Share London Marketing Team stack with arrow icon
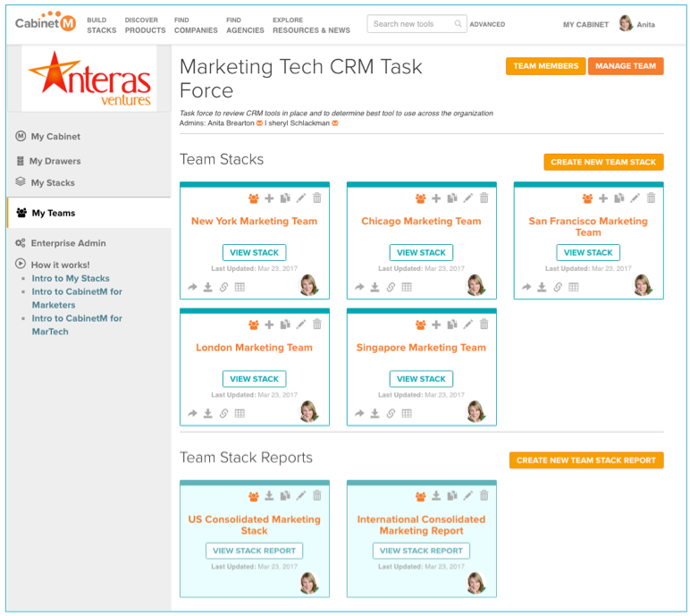This screenshot has height=616, width=690. click(x=192, y=413)
